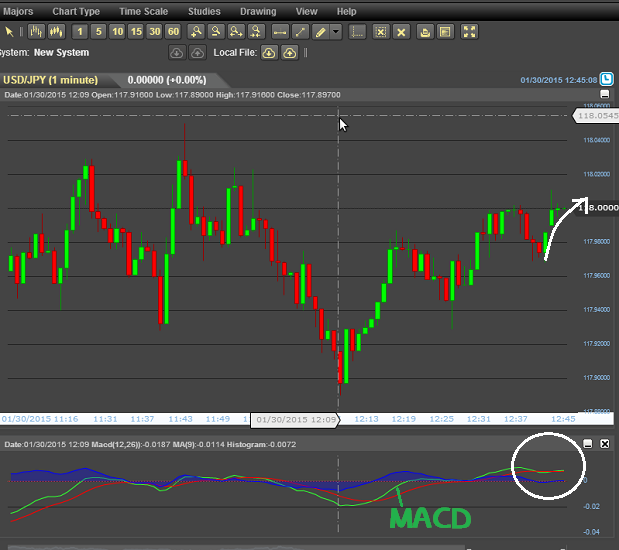Set time scale to 60 minutes

pyautogui.click(x=173, y=32)
